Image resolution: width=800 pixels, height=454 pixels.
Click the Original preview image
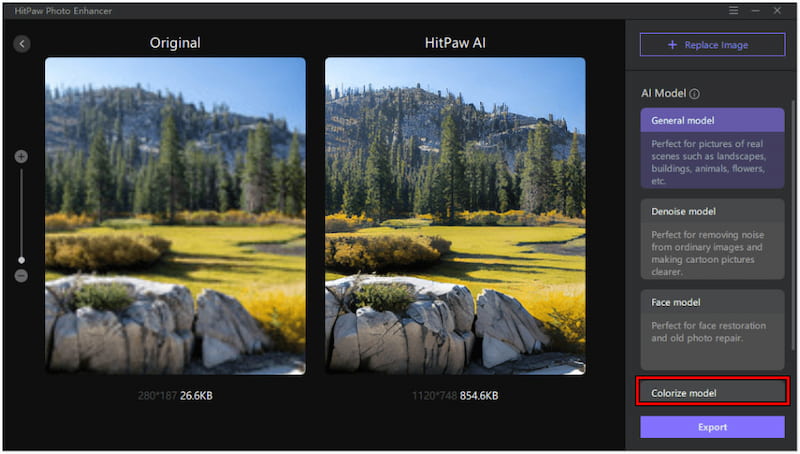click(176, 216)
